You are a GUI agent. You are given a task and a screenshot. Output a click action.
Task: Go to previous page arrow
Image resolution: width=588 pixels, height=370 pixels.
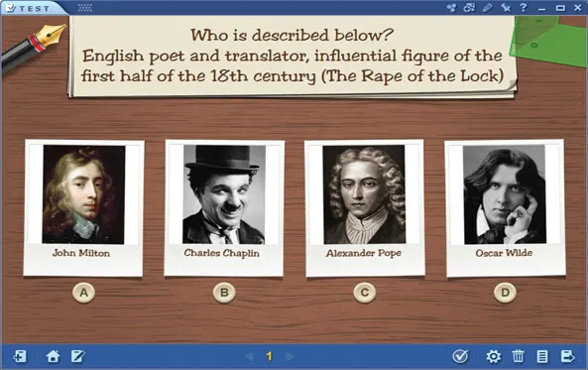click(249, 356)
